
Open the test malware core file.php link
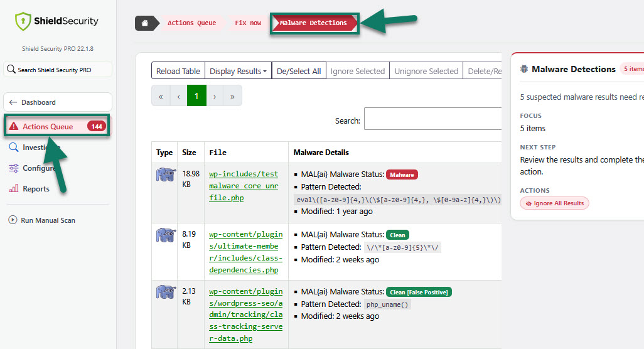pyautogui.click(x=244, y=186)
